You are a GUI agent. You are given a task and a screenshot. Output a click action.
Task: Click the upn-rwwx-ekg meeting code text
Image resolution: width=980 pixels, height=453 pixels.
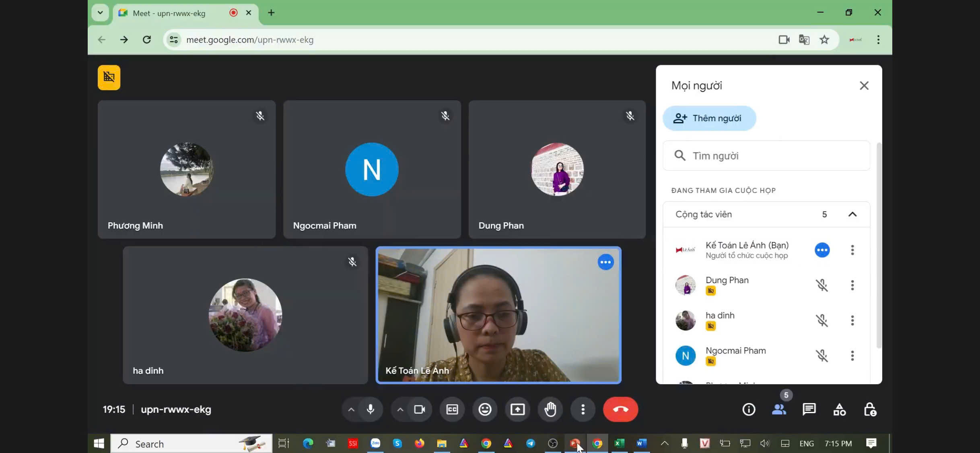(176, 410)
